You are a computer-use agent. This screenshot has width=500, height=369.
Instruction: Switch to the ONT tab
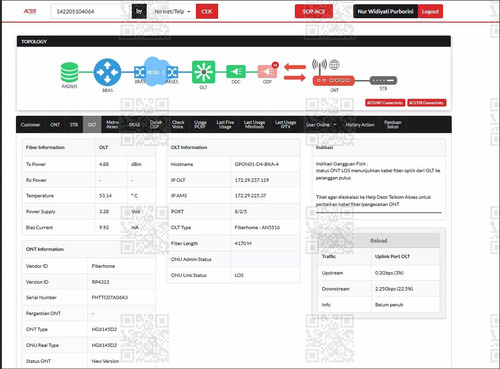pos(55,125)
